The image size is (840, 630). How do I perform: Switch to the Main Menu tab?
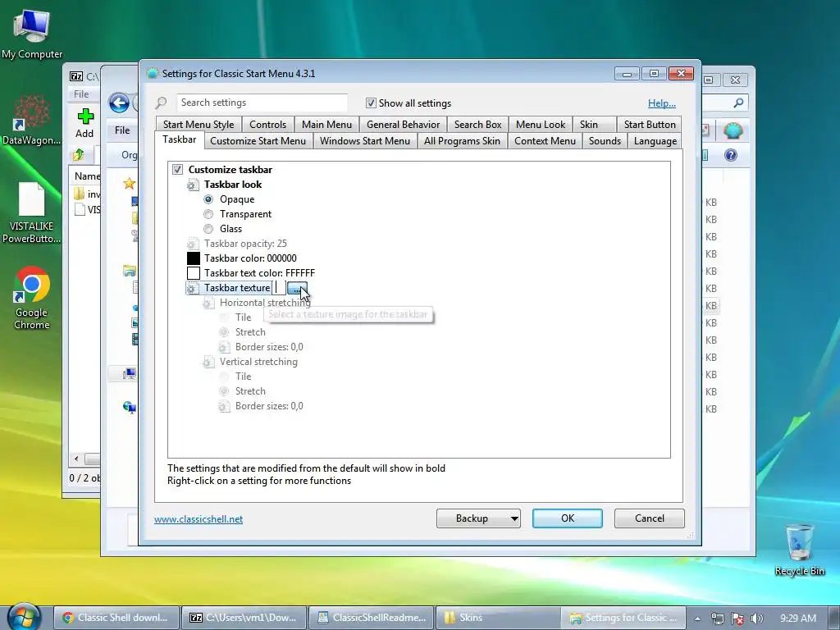click(x=326, y=125)
